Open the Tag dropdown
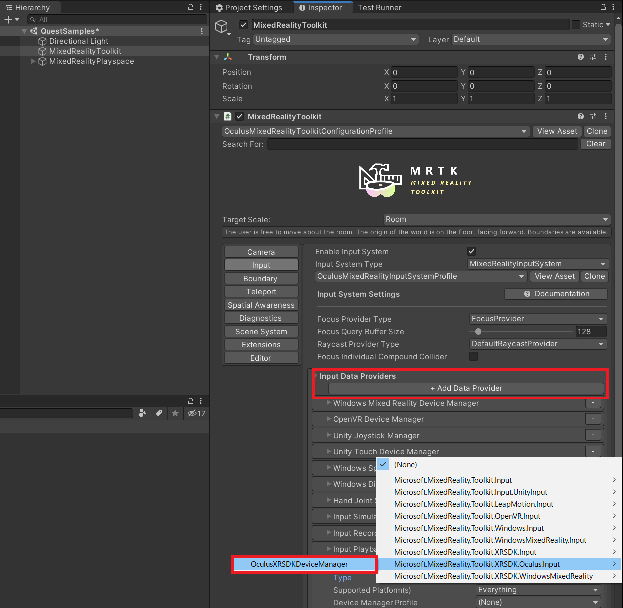Screen dimensions: 623x608 (336, 39)
